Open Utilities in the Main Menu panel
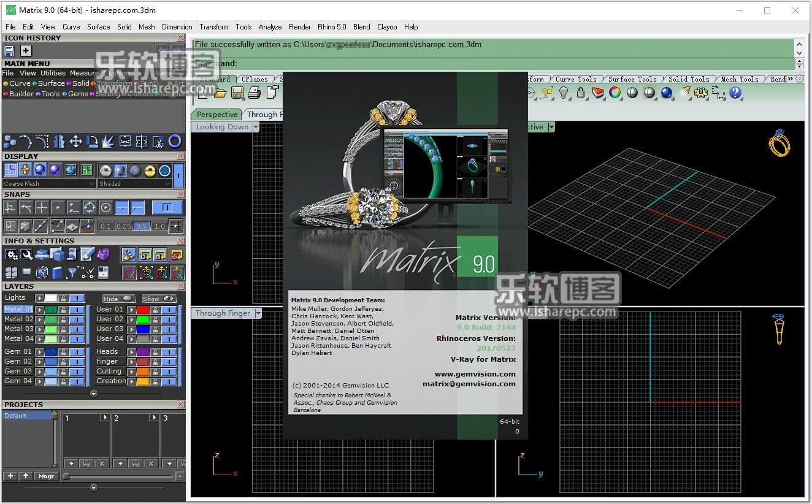Image resolution: width=812 pixels, height=504 pixels. click(53, 73)
